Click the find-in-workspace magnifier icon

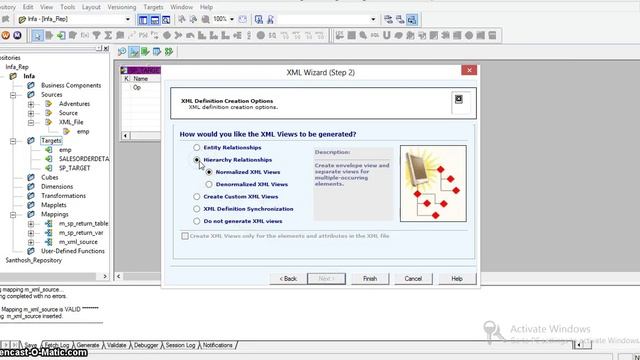pos(259,20)
